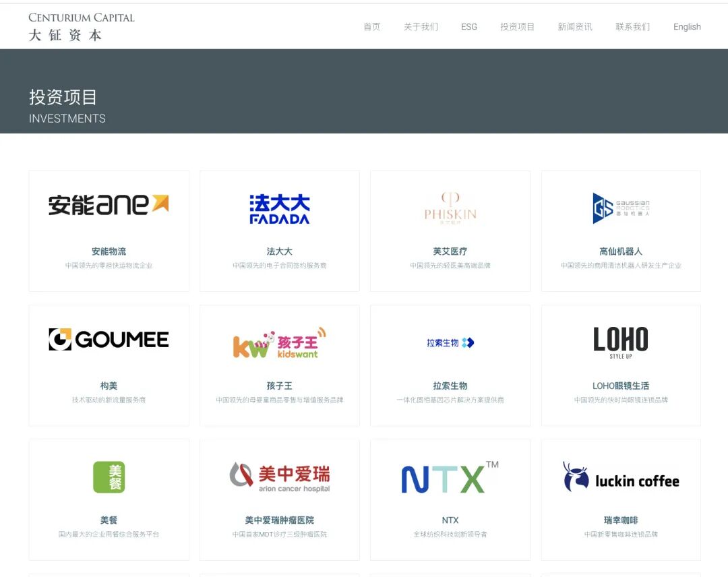Open the NTX title below the logo
The width and height of the screenshot is (728, 577).
[450, 520]
